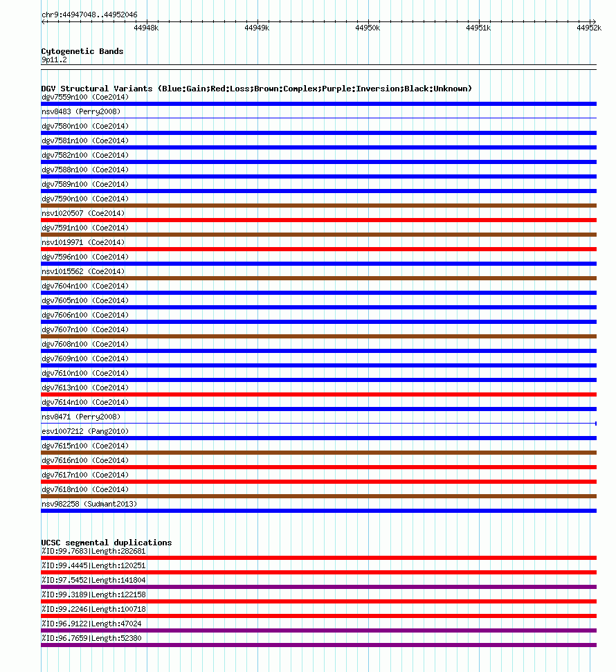Open the dgv7610n100 (Coe2014) label
Image resolution: width=616 pixels, height=672 pixels.
[x=85, y=374]
